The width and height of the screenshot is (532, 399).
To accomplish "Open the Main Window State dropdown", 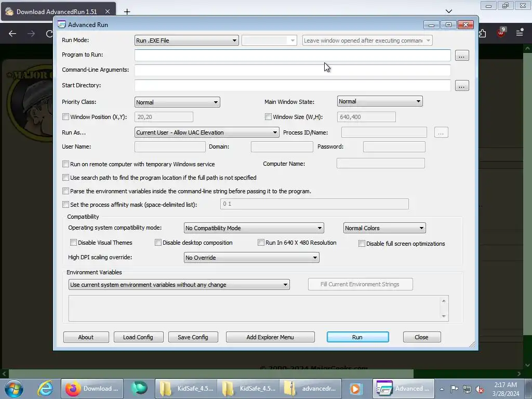I will click(x=380, y=101).
